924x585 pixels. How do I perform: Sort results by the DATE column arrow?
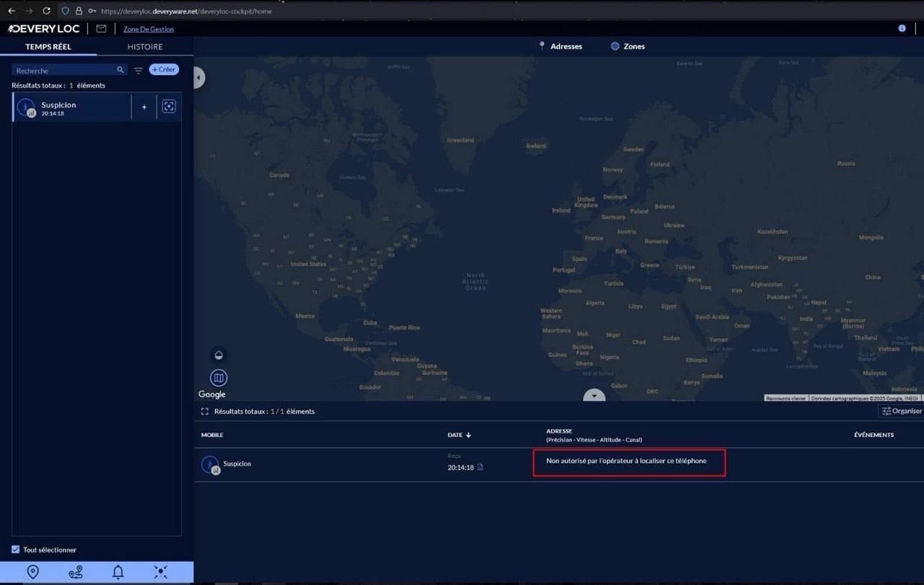coord(468,435)
